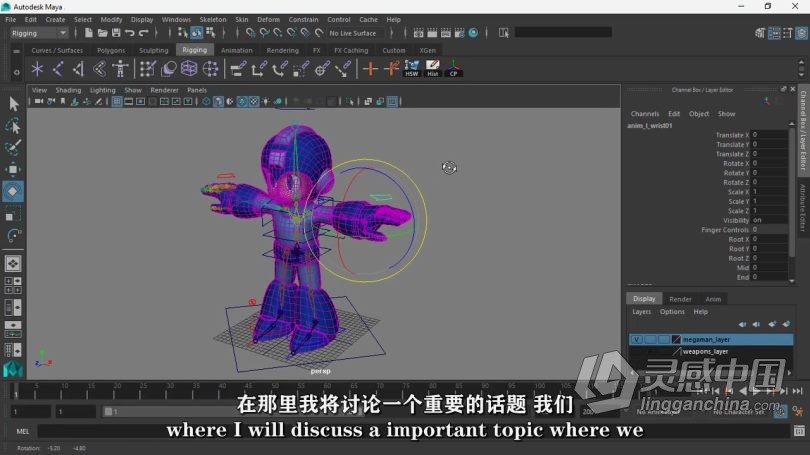Select the megaman_layer row
Image resolution: width=810 pixels, height=455 pixels.
click(711, 339)
